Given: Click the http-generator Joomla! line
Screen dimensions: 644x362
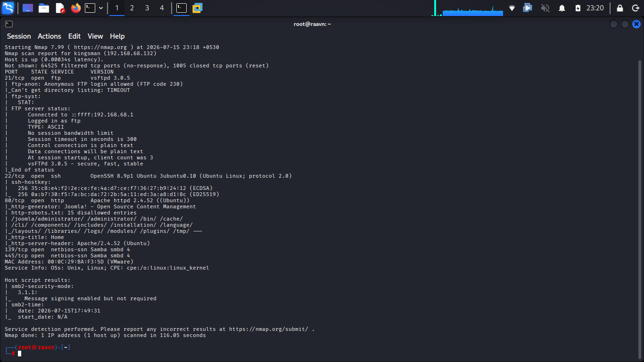Looking at the screenshot, I should [x=100, y=206].
